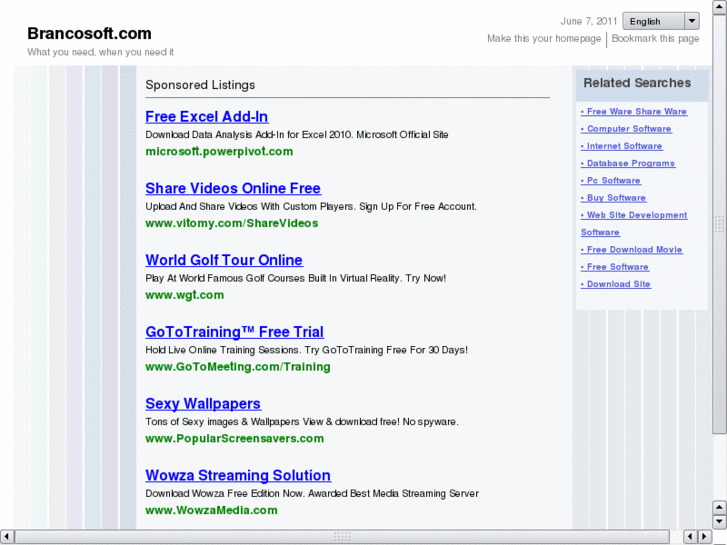This screenshot has width=727, height=545.
Task: Select 'Free Software' related search
Action: pyautogui.click(x=615, y=267)
